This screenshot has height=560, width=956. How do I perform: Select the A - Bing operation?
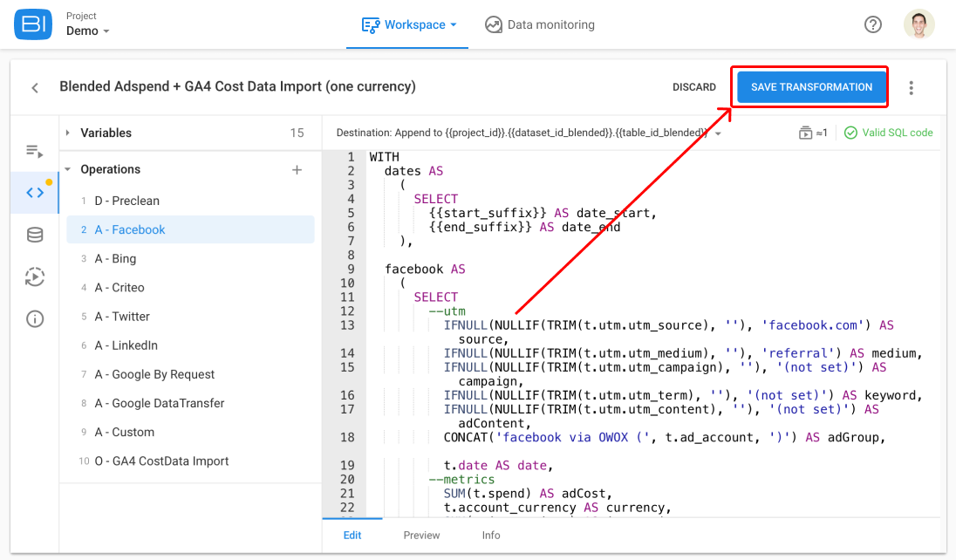click(x=190, y=259)
